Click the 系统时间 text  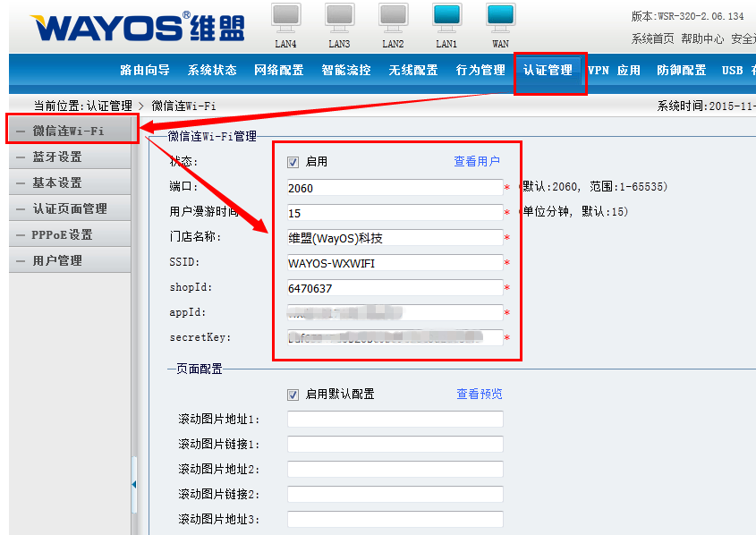[706, 106]
